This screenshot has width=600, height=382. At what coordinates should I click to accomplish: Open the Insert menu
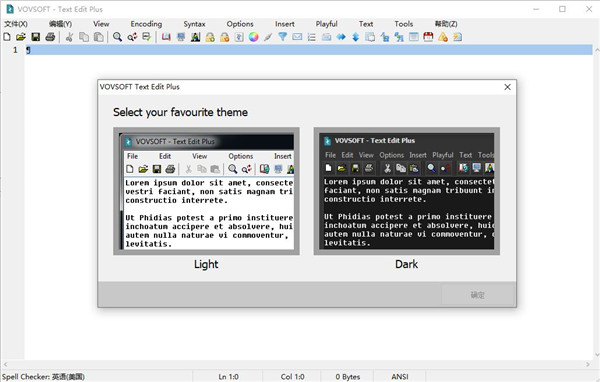(285, 24)
